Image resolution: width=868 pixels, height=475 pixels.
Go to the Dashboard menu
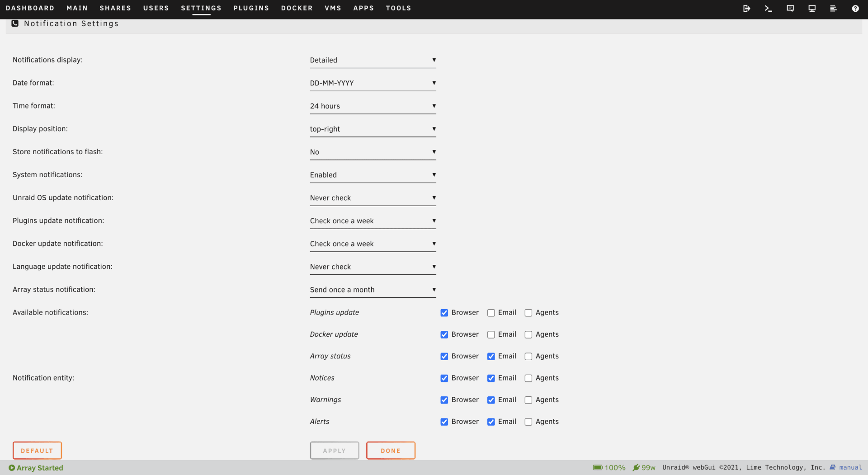[30, 8]
